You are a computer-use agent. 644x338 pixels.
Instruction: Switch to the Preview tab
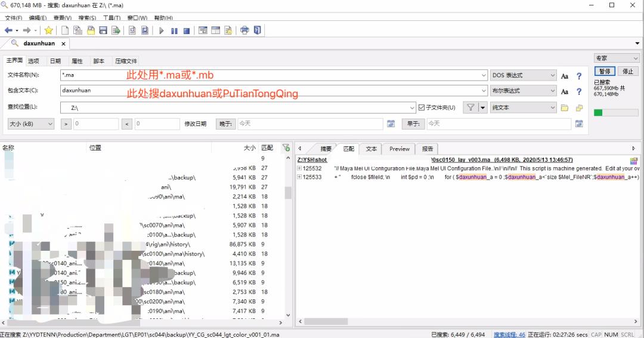point(399,149)
